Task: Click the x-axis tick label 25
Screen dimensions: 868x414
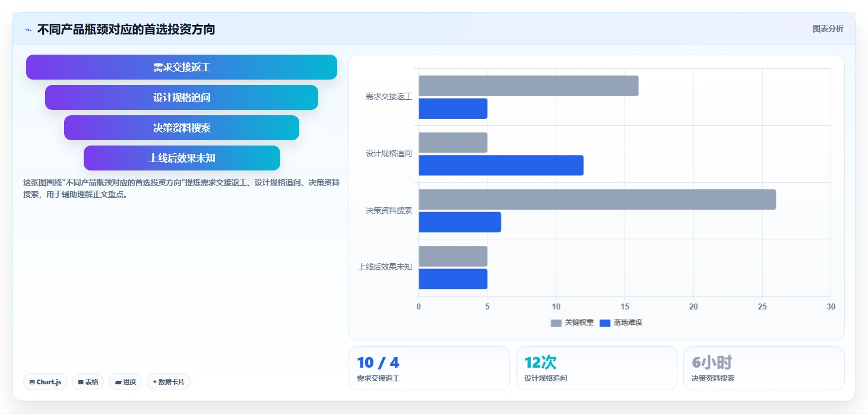Action: (762, 306)
